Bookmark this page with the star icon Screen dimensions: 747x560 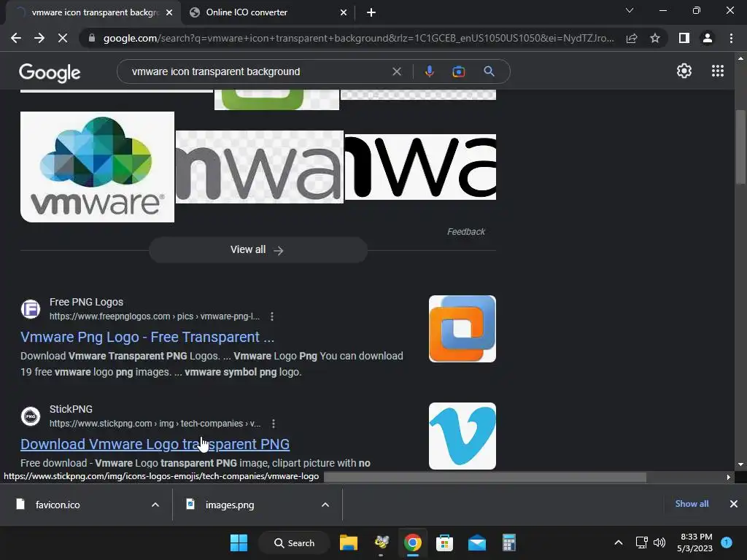click(x=655, y=38)
